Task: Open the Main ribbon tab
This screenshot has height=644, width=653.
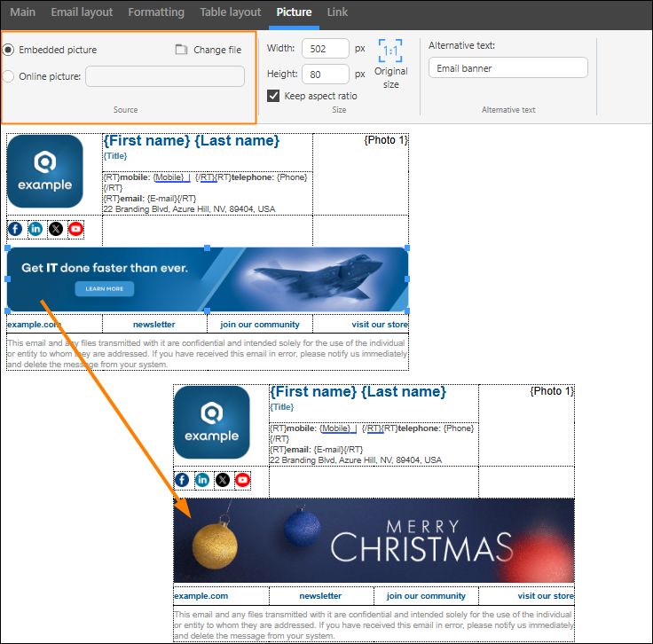Action: (x=22, y=12)
